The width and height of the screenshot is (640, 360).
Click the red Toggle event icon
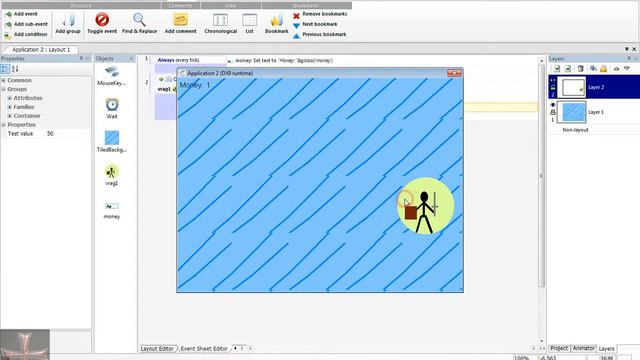[x=102, y=20]
